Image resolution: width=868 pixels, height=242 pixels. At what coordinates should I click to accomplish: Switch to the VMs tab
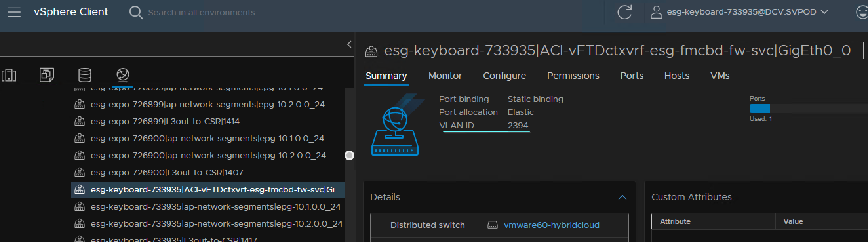(x=720, y=76)
